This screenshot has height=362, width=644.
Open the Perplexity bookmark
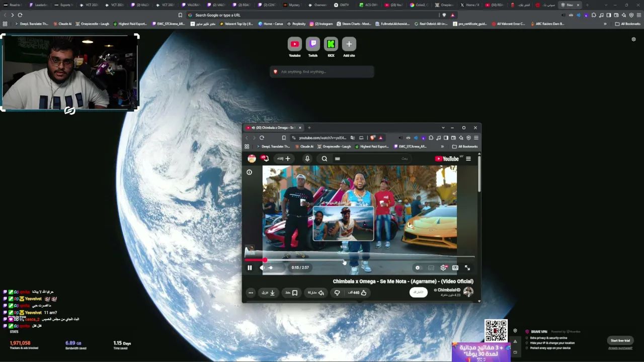coord(296,24)
